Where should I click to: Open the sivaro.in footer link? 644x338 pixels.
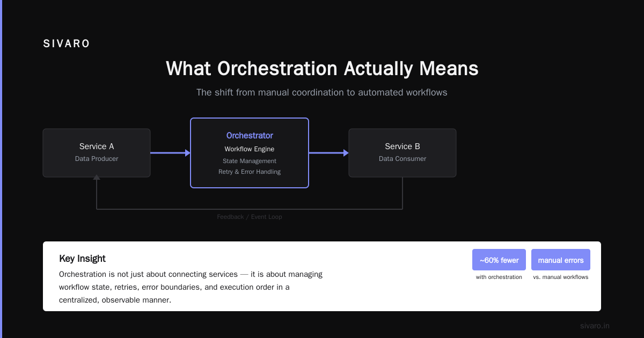(x=595, y=326)
